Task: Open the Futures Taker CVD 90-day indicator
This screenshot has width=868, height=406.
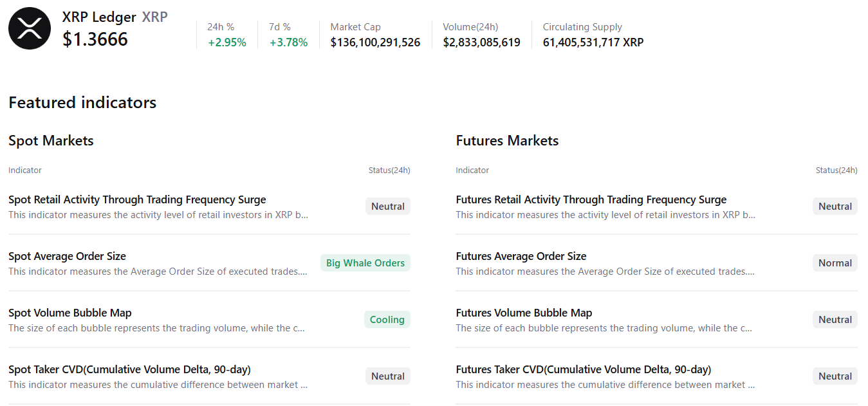Action: [583, 369]
